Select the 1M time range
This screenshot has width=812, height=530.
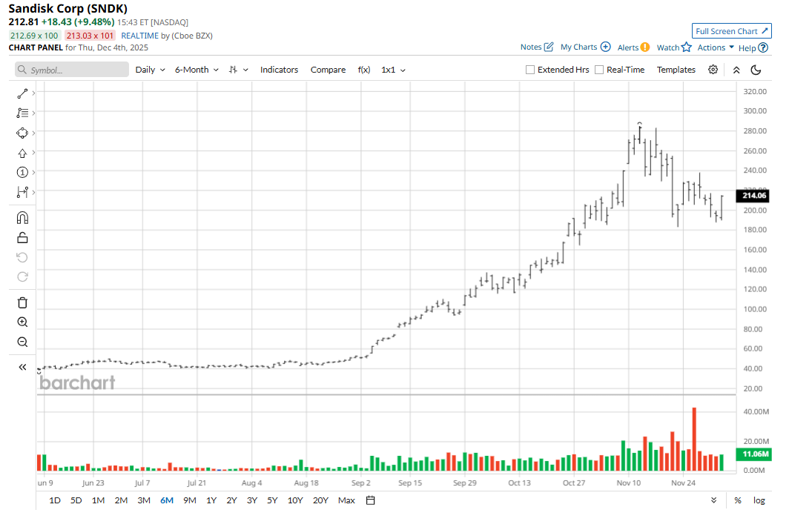(98, 500)
